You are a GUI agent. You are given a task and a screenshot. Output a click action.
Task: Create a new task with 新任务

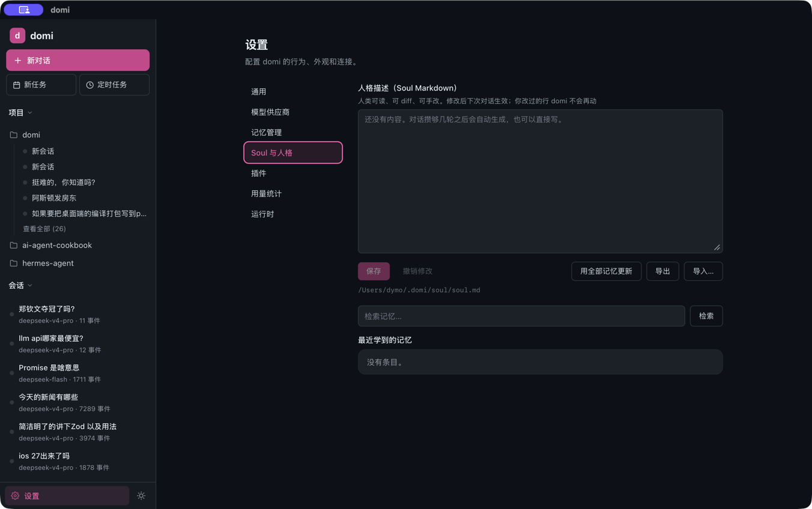[41, 85]
